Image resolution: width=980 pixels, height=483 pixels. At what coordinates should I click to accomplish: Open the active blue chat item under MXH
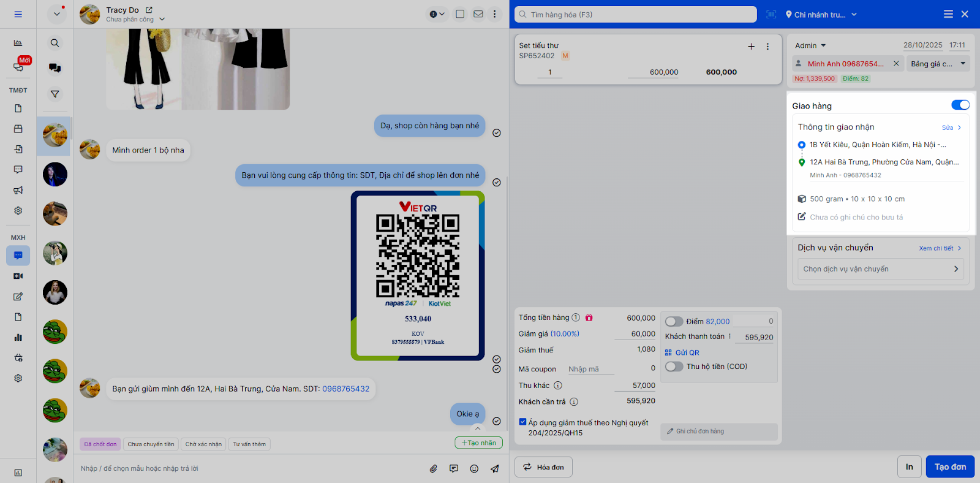pos(18,256)
